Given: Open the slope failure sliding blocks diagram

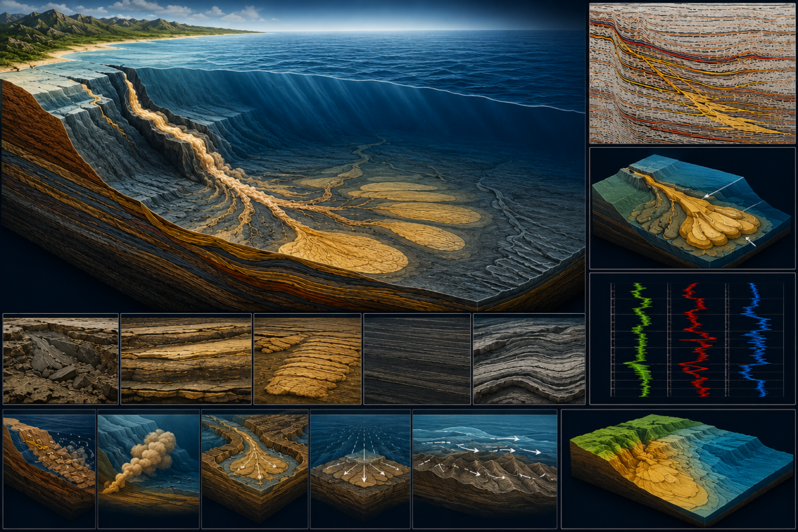Looking at the screenshot, I should click(49, 469).
